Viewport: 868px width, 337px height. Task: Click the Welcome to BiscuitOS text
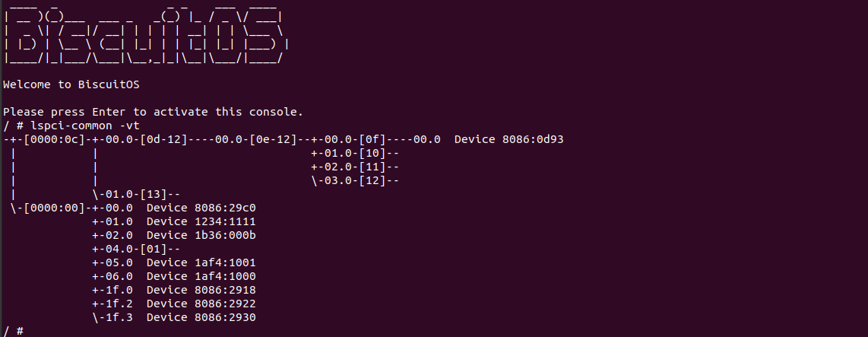point(61,84)
